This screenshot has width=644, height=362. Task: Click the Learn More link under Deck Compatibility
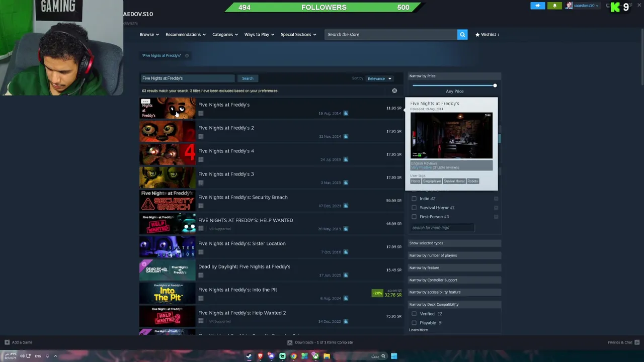tap(418, 330)
